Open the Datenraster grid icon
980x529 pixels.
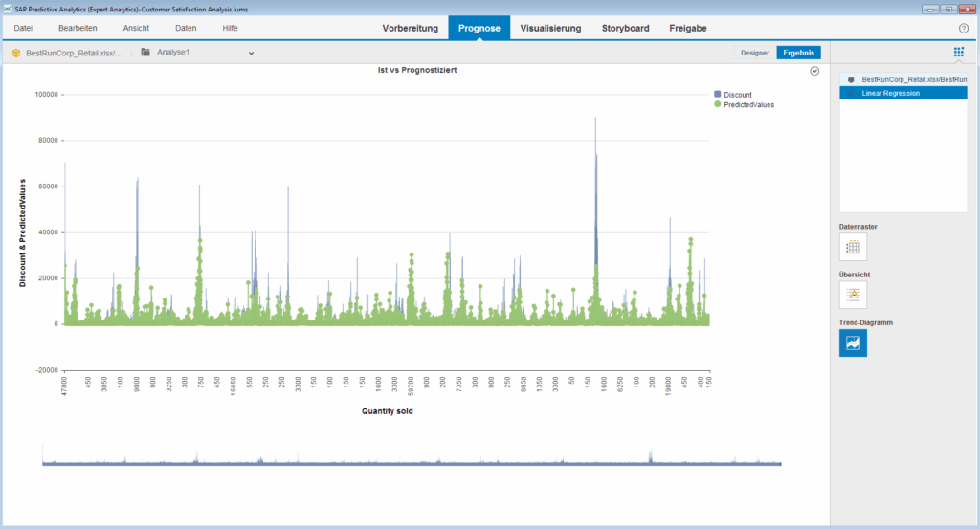(x=853, y=248)
